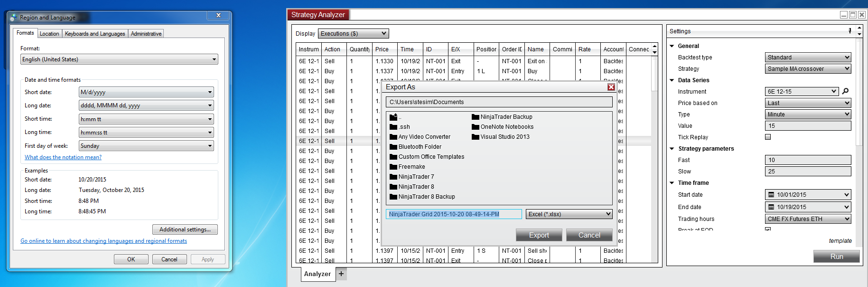Image resolution: width=868 pixels, height=287 pixels.
Task: Open the Price based on dropdown
Action: click(x=808, y=103)
